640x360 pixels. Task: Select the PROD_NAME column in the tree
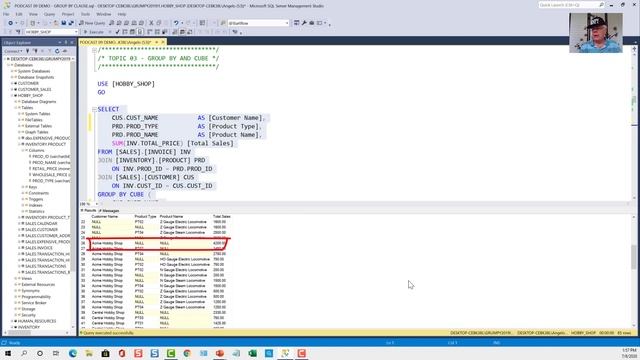pyautogui.click(x=51, y=162)
